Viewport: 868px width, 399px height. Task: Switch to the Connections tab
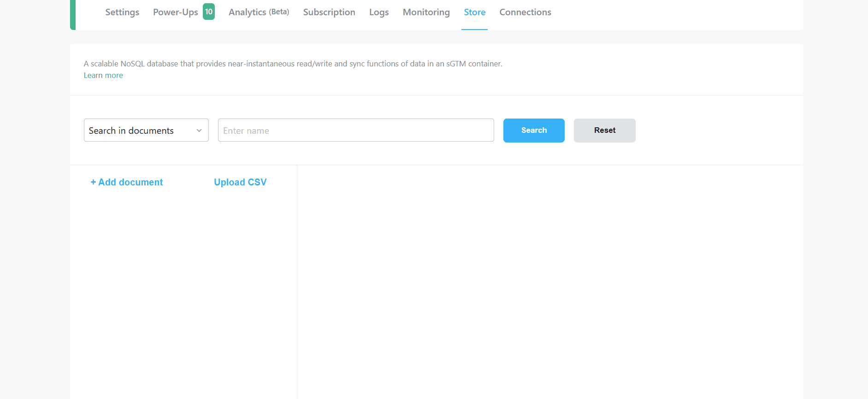(526, 12)
